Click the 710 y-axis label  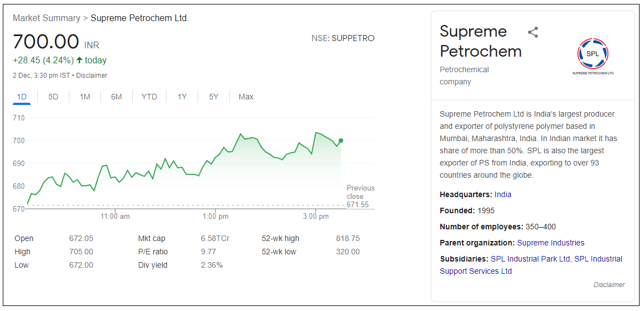[x=19, y=118]
